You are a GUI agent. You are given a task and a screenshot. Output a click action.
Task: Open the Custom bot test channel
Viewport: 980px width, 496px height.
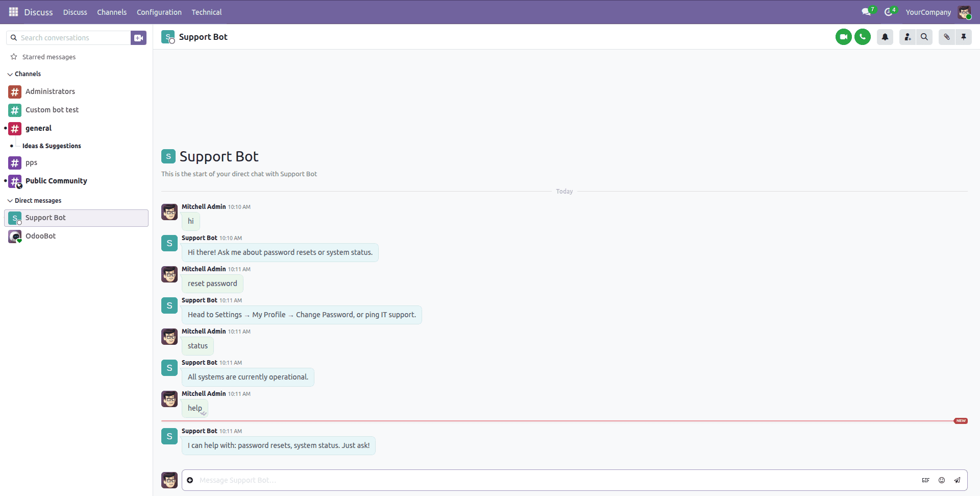[76, 110]
